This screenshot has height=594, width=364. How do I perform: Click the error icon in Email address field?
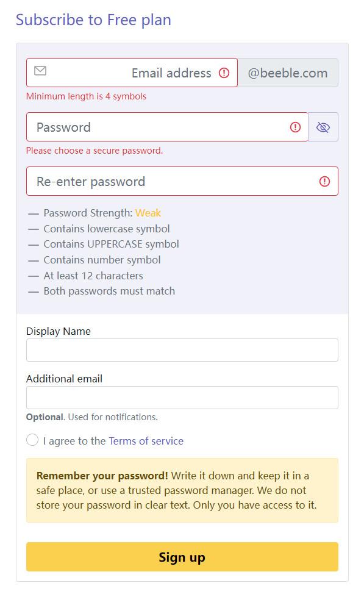coord(224,73)
